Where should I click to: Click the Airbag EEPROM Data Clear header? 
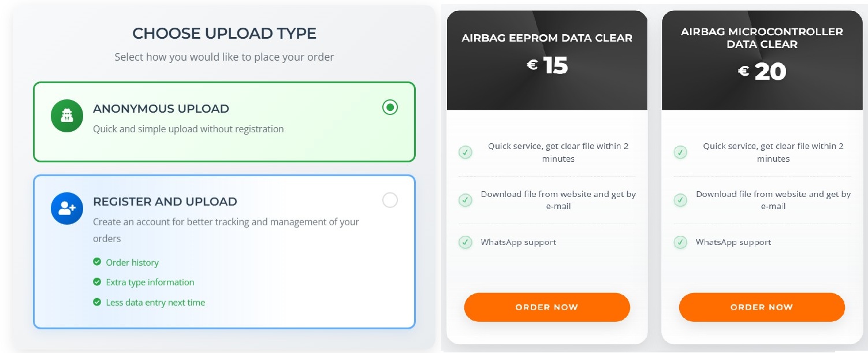[x=547, y=38]
